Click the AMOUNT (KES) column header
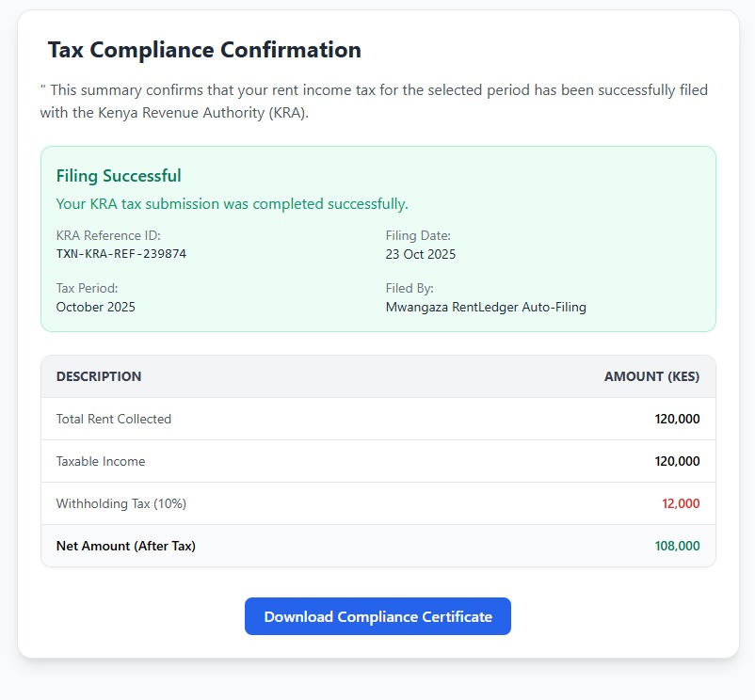The width and height of the screenshot is (755, 700). coord(651,376)
